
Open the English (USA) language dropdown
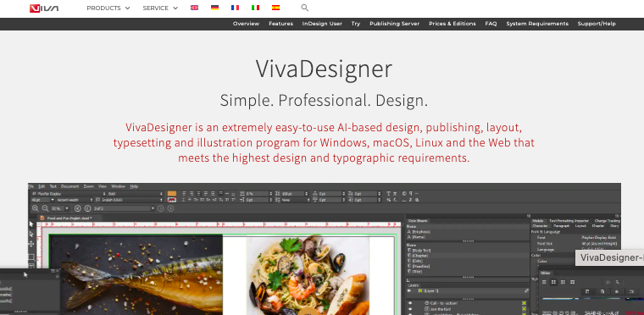(x=129, y=200)
